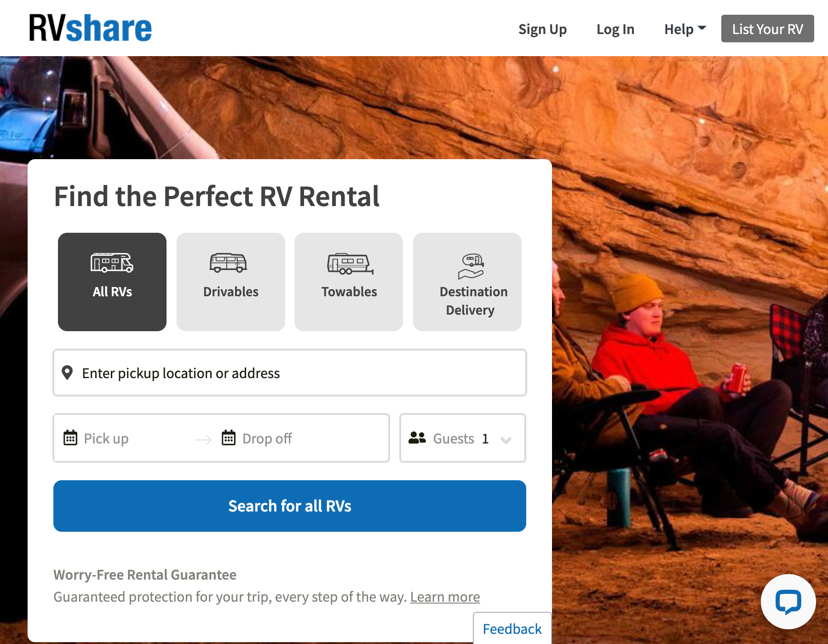This screenshot has width=828, height=644.
Task: Click the RVshare logo
Action: tap(89, 28)
